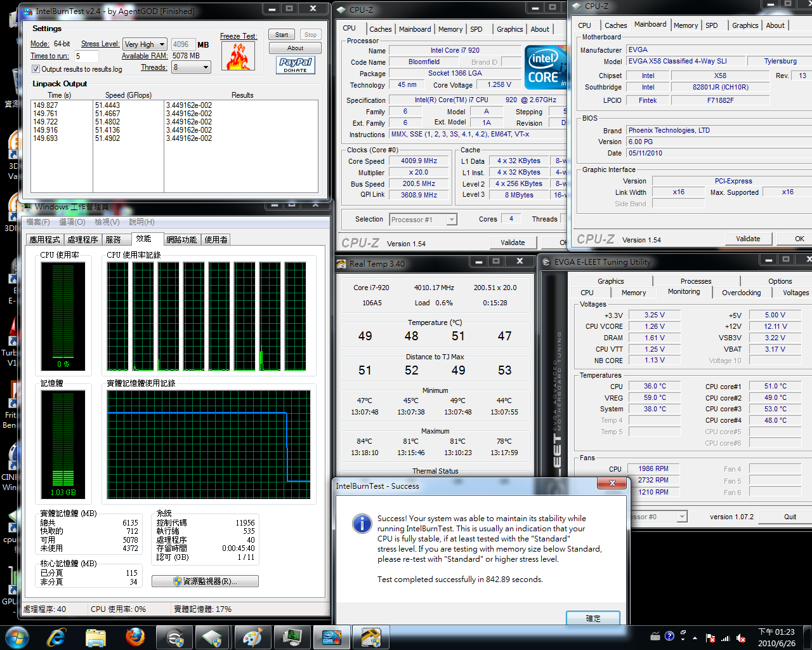This screenshot has height=650, width=812.
Task: Select Memory tab in right CPU-Z window
Action: pos(686,25)
